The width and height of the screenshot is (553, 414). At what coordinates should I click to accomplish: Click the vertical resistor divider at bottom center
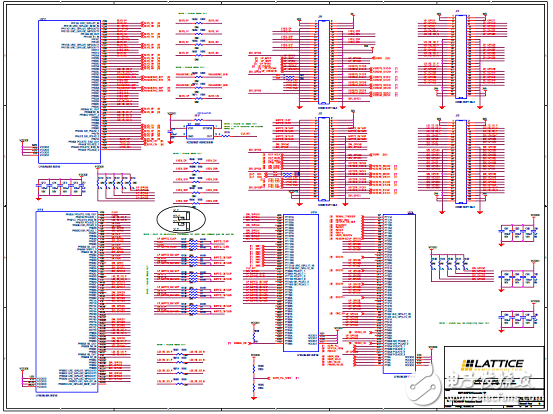click(x=254, y=377)
